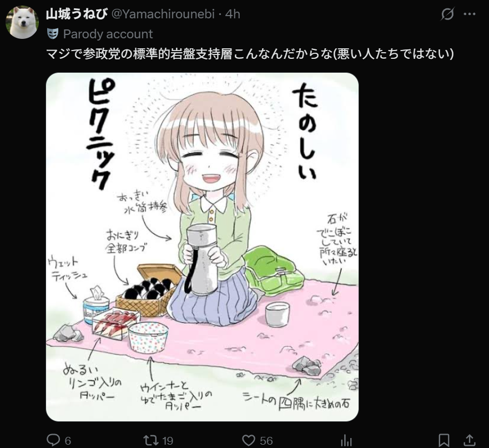Click the Grok slashed-circle icon

(x=447, y=14)
